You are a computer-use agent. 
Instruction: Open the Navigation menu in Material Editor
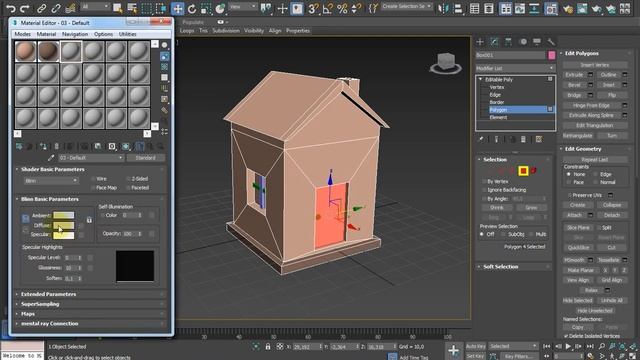pyautogui.click(x=75, y=34)
